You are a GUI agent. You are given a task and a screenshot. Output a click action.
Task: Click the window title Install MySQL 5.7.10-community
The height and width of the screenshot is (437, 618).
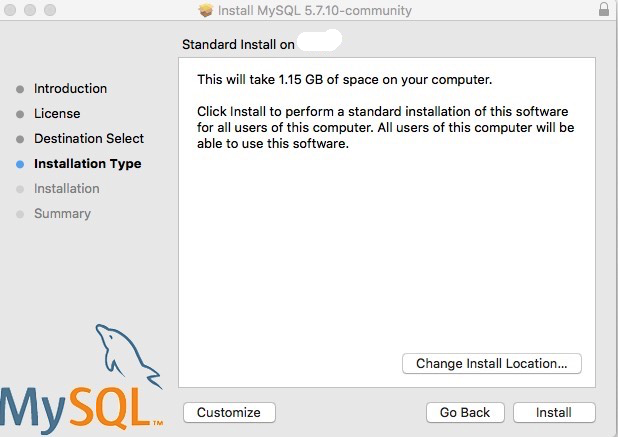tap(315, 10)
